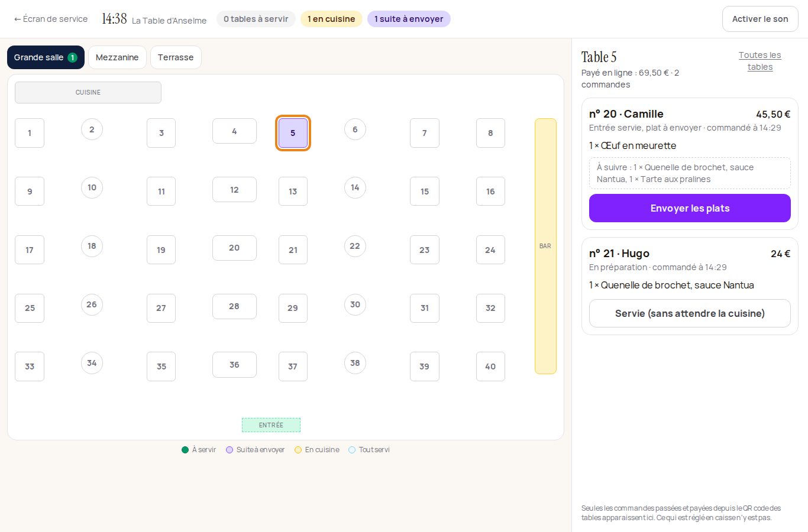Click the '45,50 €' order amount

(x=773, y=114)
